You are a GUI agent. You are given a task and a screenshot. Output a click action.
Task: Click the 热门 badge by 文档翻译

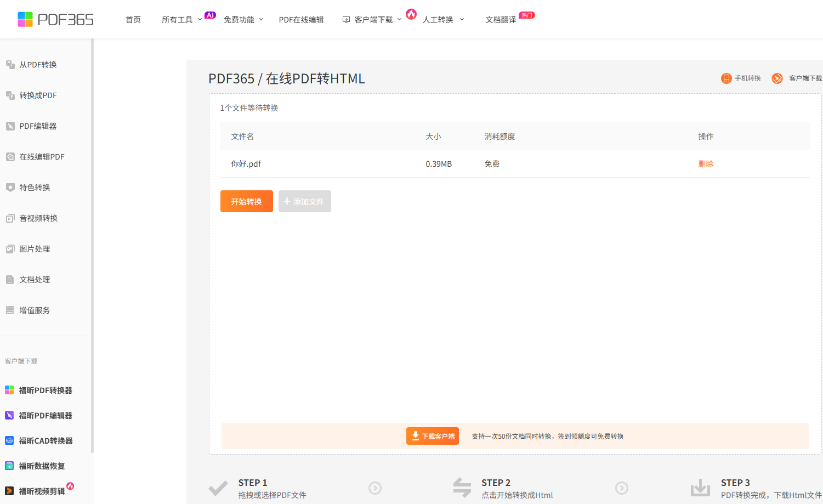click(x=527, y=15)
